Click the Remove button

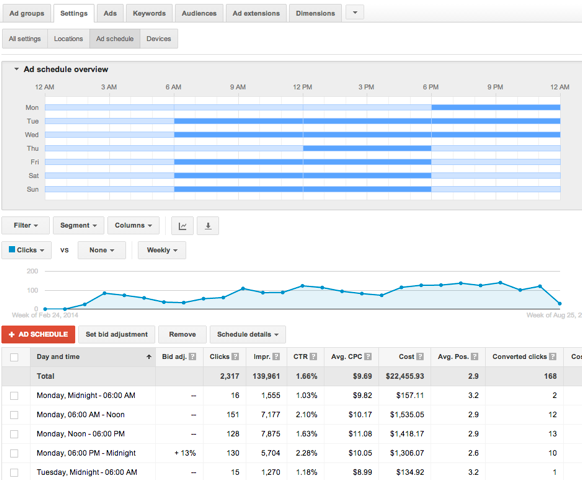(182, 334)
